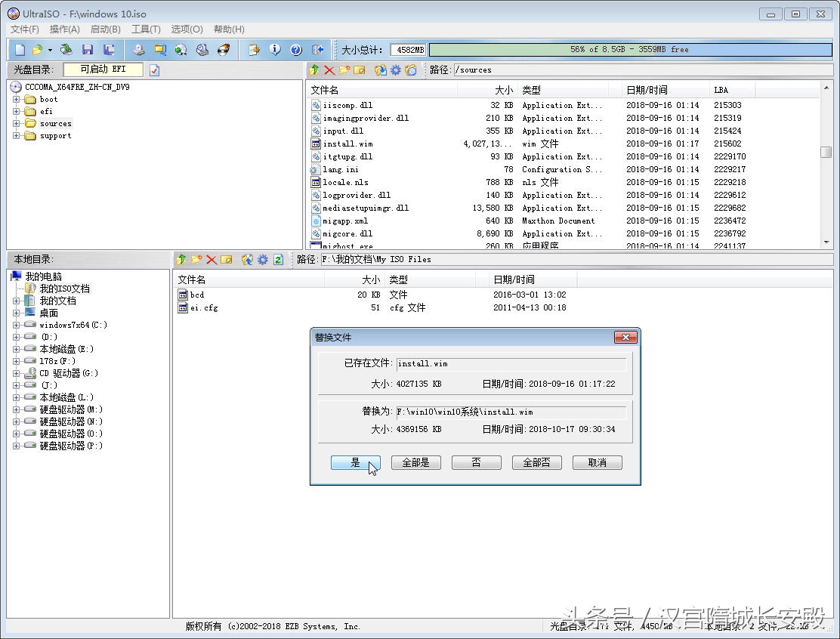Select install.wim in the ISO file list
Screen dimensions: 840x639
pos(347,144)
